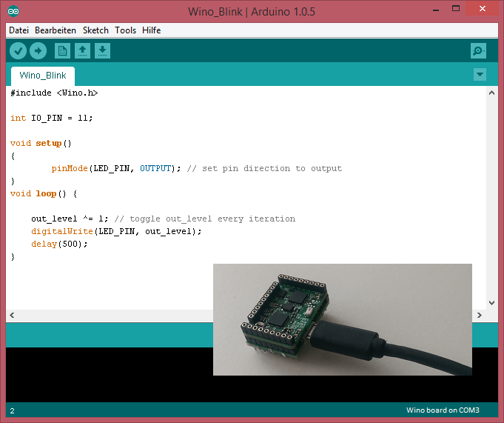Click the 'OUTPUT' keyword in code
504x423 pixels.
155,168
